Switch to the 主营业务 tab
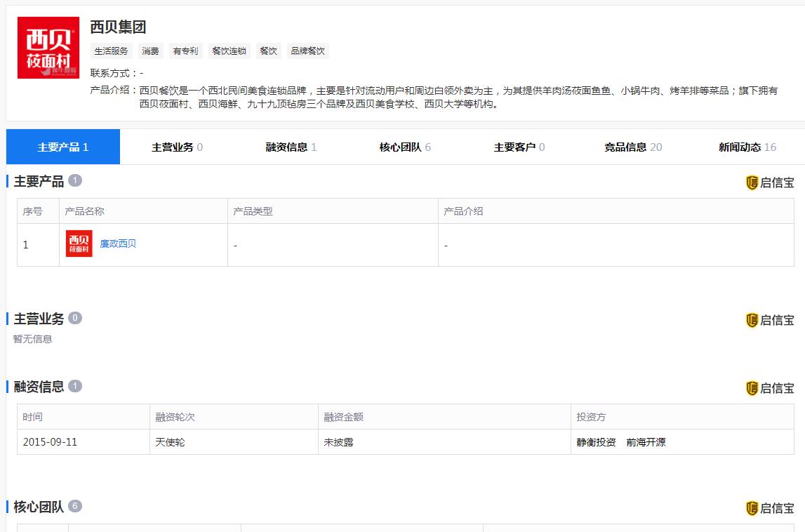The height and width of the screenshot is (532, 805). pyautogui.click(x=177, y=147)
